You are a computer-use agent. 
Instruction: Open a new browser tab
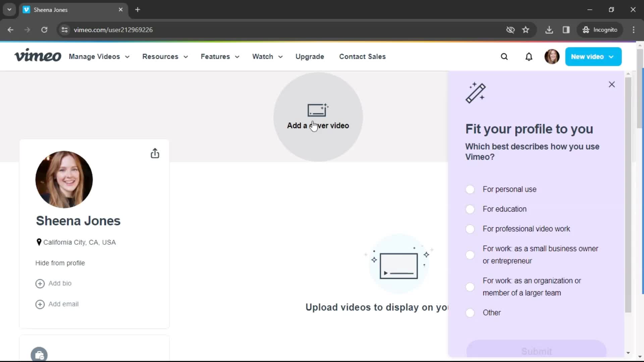(x=138, y=10)
